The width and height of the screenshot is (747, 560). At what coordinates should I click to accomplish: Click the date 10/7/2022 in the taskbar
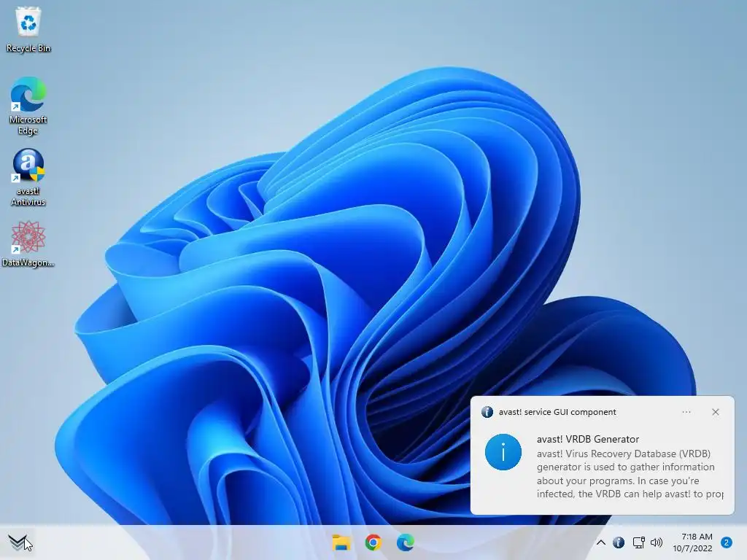pyautogui.click(x=692, y=548)
